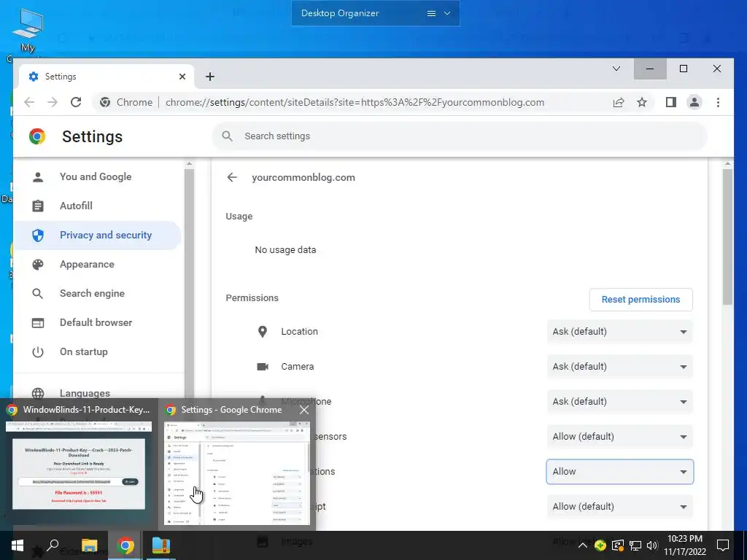
Task: Close the Settings tab
Action: (x=182, y=77)
